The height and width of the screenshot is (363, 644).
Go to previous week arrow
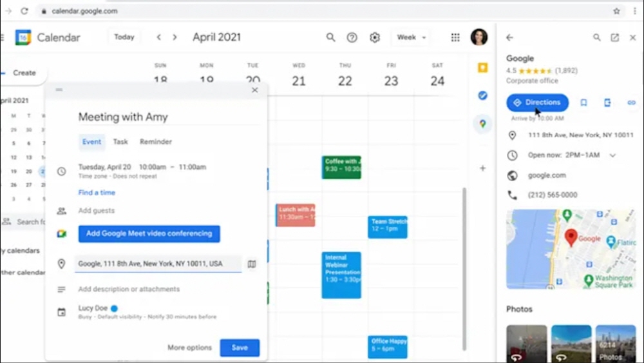click(158, 37)
